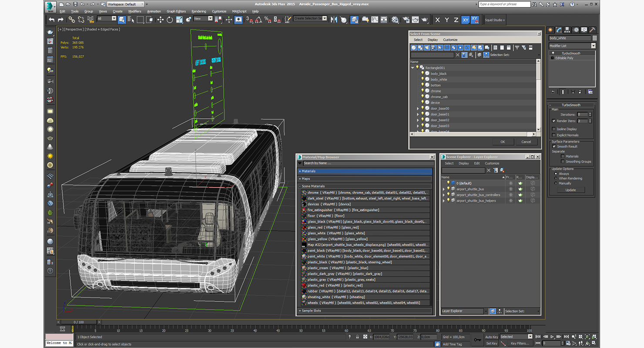644x348 pixels.
Task: Expand the Materials group in Material Browser
Action: click(365, 171)
